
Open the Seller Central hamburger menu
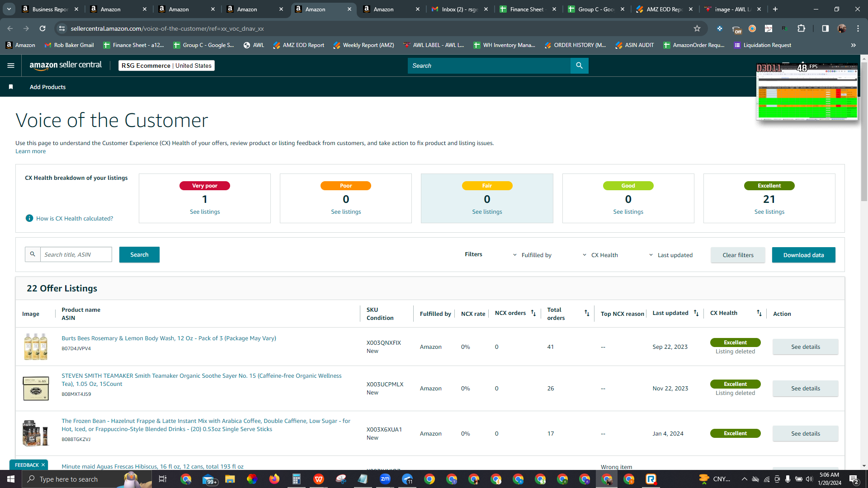coord(11,66)
